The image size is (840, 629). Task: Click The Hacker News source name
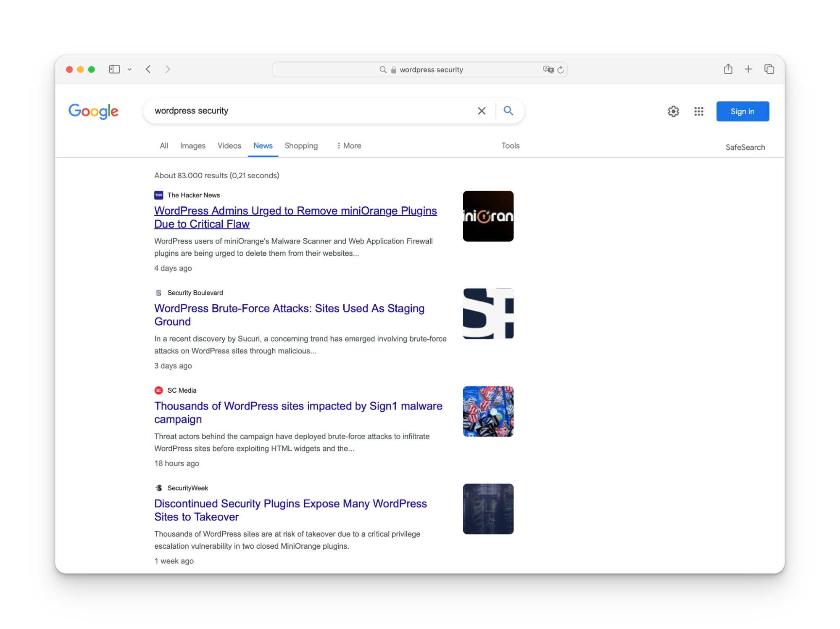point(194,195)
